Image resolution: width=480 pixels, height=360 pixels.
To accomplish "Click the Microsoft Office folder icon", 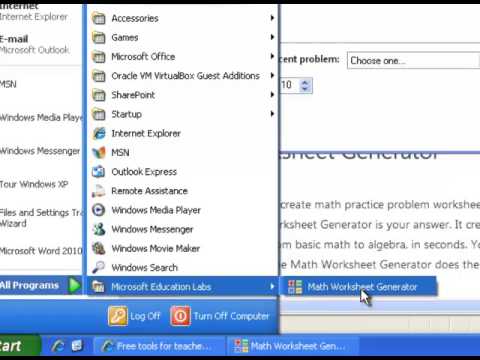I will [x=99, y=57].
